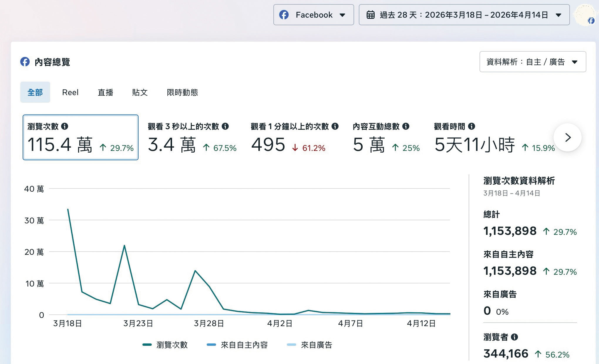The height and width of the screenshot is (364, 599).
Task: Expand the 資料解析：自主 / 廣告 dropdown
Action: pos(533,62)
